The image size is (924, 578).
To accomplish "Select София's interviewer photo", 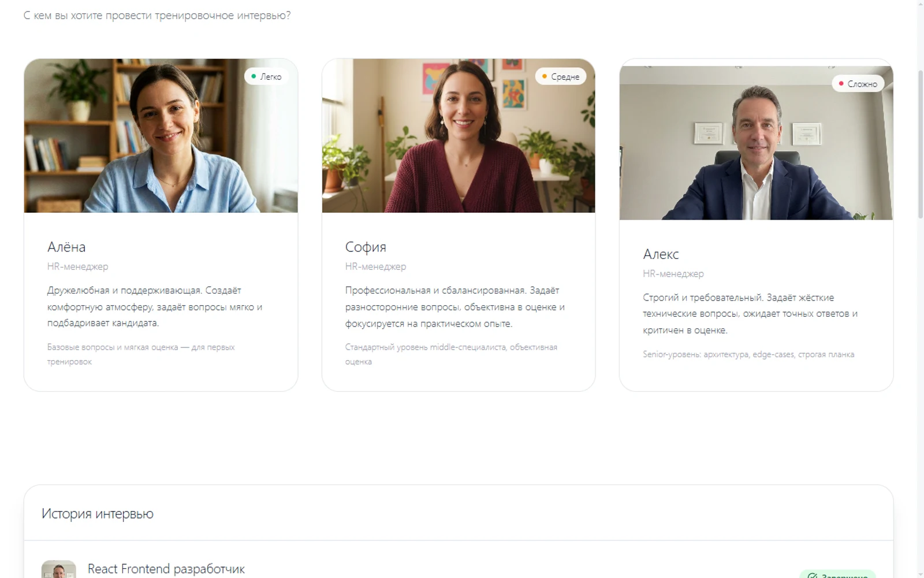I will click(459, 136).
